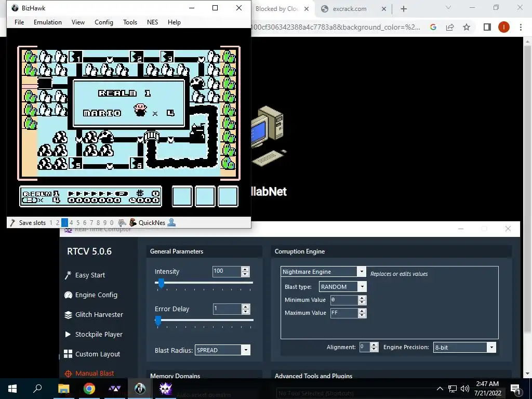Viewport: 532px width, 399px height.
Task: Open BizHawk Tools menu
Action: 130,22
